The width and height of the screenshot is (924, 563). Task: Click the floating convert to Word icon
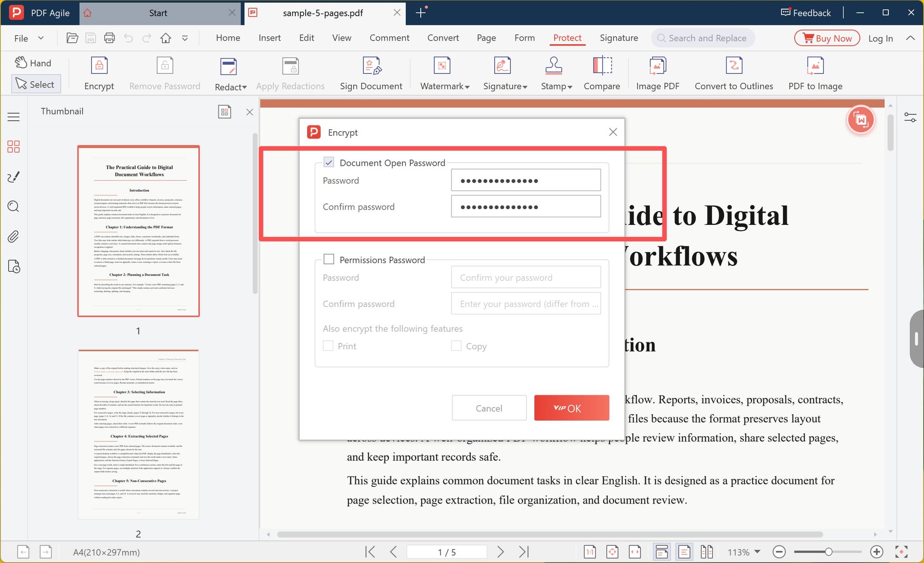861,120
